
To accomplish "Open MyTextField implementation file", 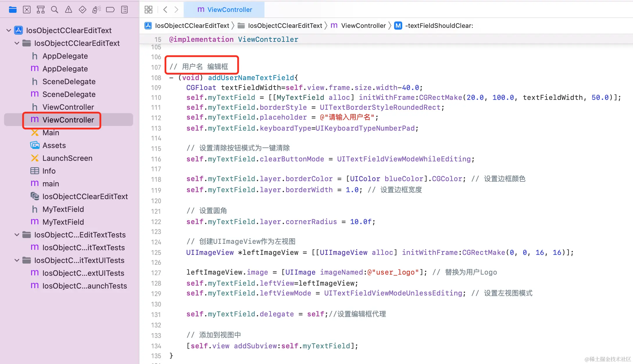I will pos(63,222).
